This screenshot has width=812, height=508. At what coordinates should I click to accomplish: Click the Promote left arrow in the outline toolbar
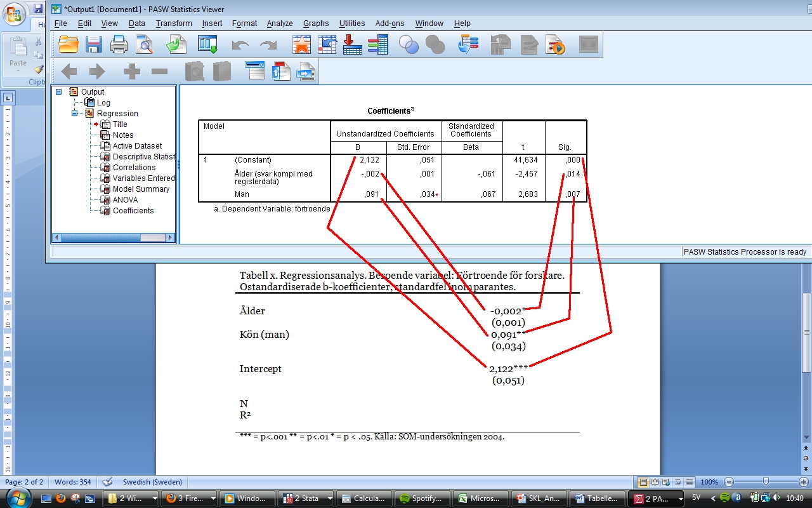click(69, 72)
